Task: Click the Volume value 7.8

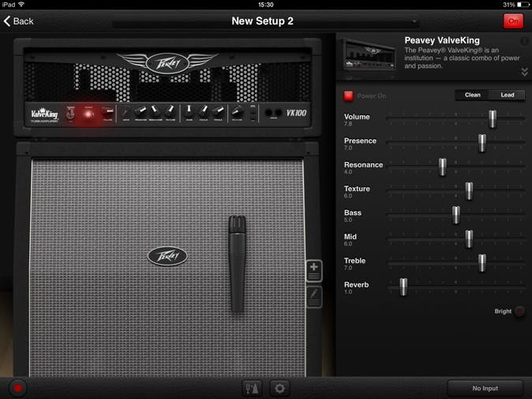Action: click(x=348, y=124)
